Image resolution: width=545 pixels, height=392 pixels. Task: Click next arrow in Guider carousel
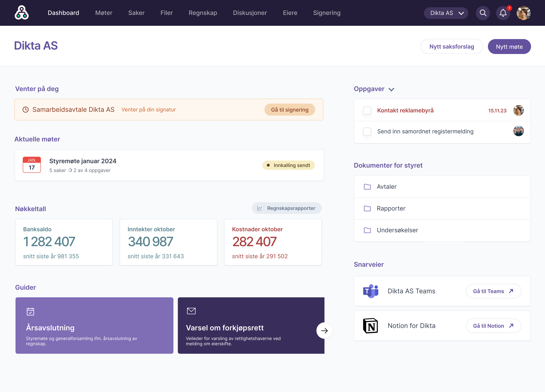pos(325,331)
